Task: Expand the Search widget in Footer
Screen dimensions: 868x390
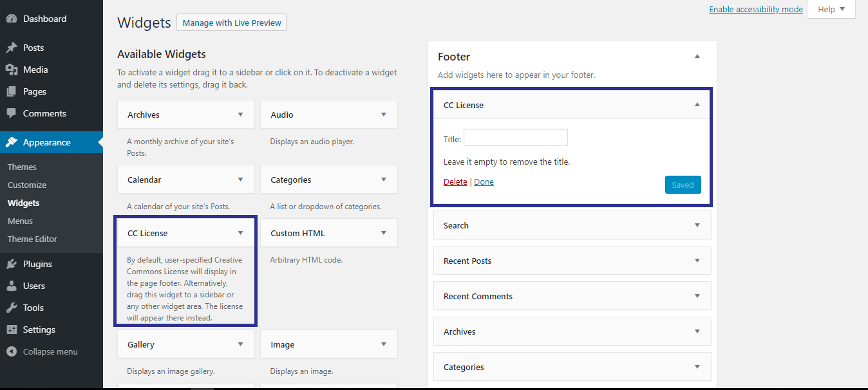Action: [x=697, y=225]
